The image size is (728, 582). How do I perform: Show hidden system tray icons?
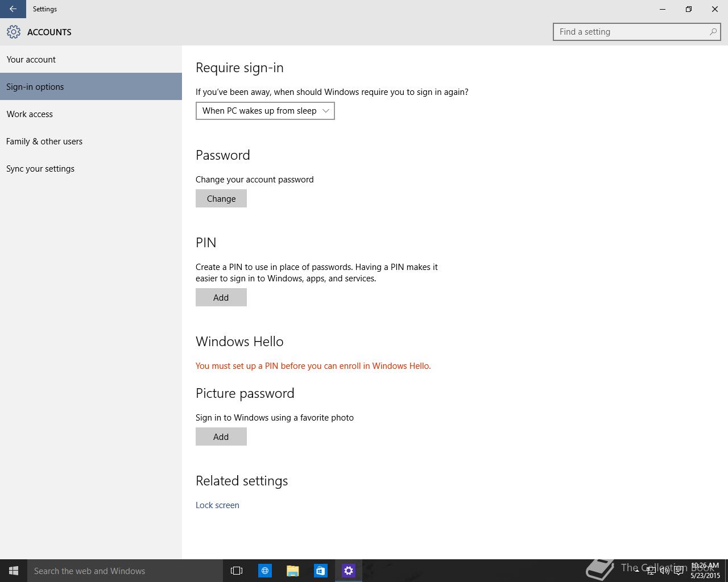click(x=637, y=571)
